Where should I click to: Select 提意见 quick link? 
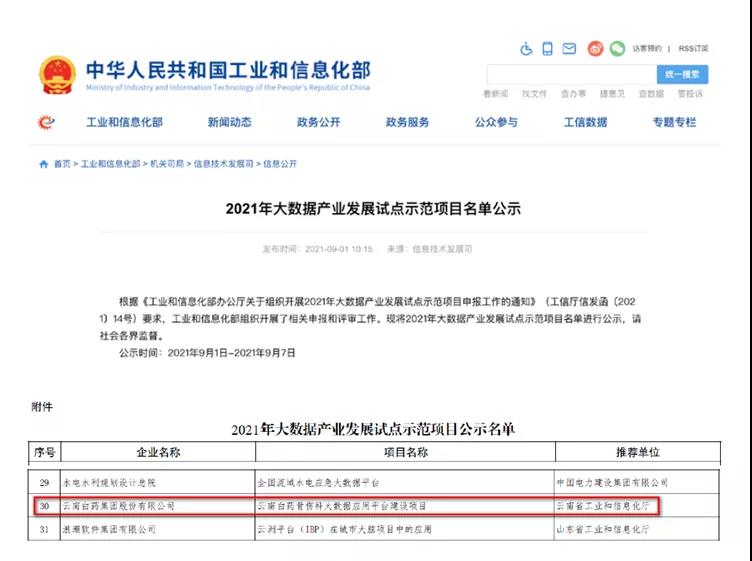tap(612, 94)
